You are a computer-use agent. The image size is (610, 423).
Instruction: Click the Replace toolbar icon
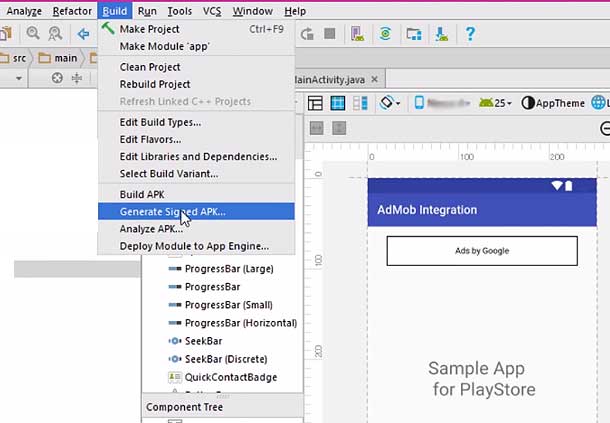(x=55, y=34)
